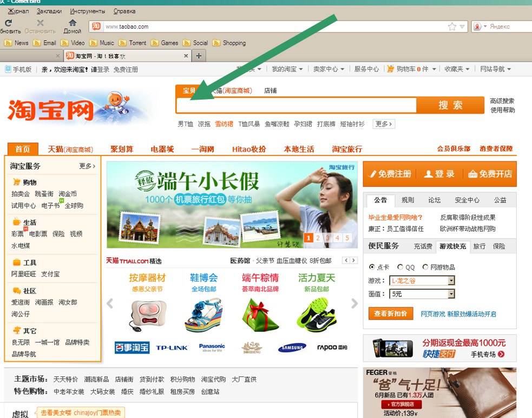Click the orange 搜索 search button

[450, 105]
